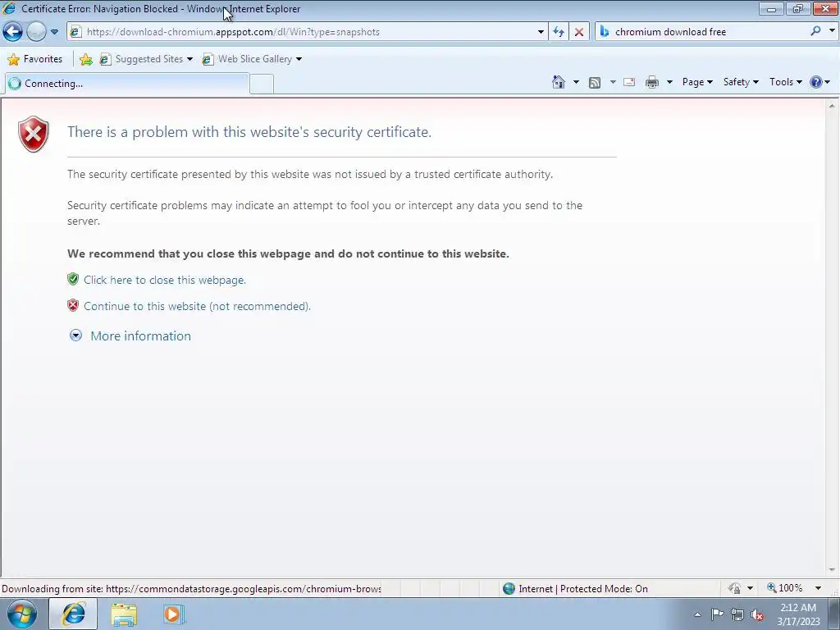Click 'Continue to this website (not recommended)' link
This screenshot has height=630, width=840.
(197, 306)
